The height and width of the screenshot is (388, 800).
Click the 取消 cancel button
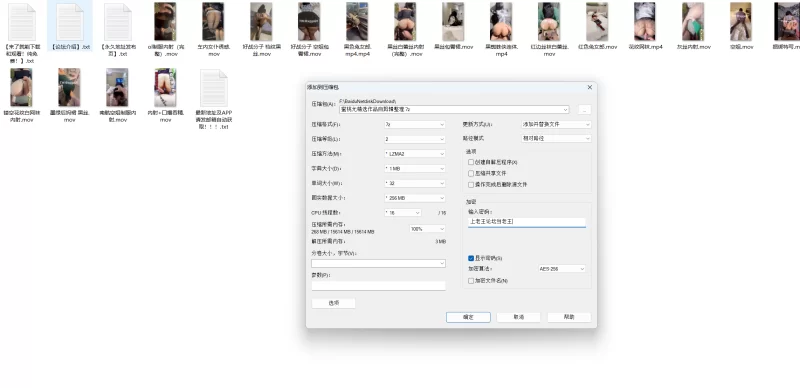pos(518,317)
